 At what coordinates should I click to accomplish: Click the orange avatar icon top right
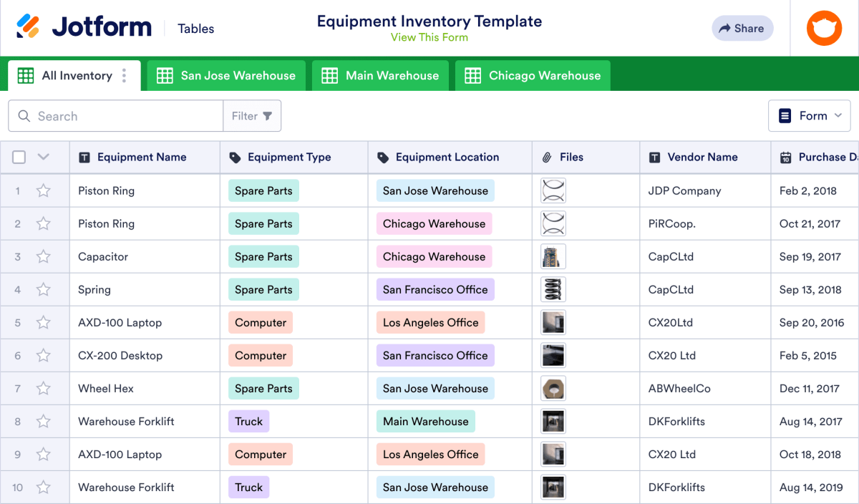pyautogui.click(x=824, y=28)
